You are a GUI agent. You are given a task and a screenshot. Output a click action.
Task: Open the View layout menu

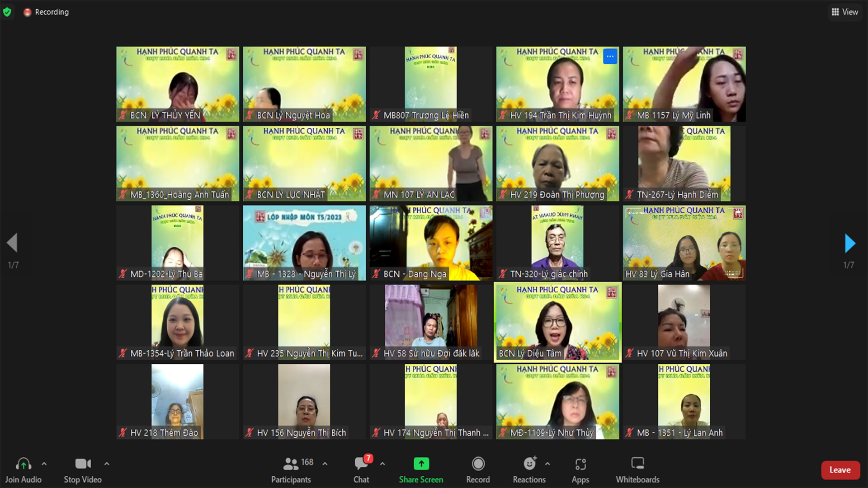844,12
